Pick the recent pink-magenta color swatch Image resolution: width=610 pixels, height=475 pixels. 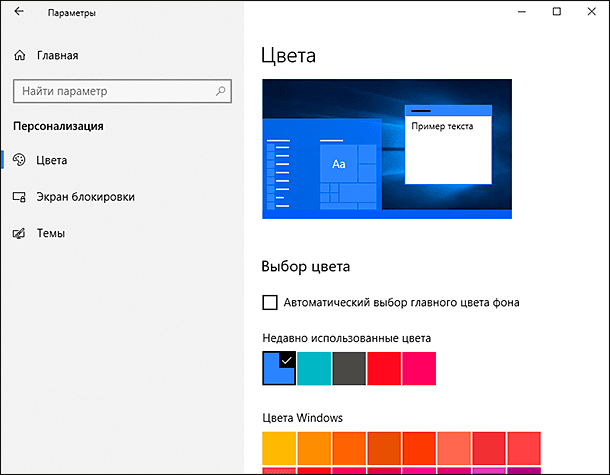pyautogui.click(x=419, y=368)
